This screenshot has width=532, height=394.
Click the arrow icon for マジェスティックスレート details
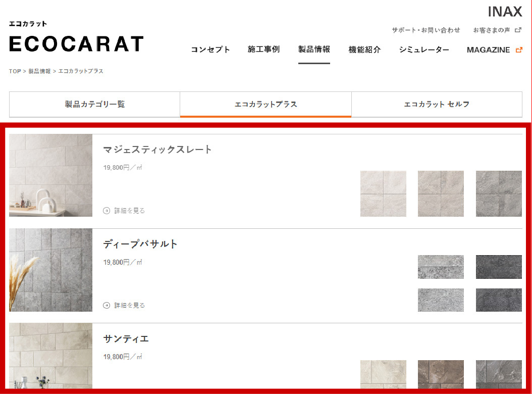[x=107, y=211]
